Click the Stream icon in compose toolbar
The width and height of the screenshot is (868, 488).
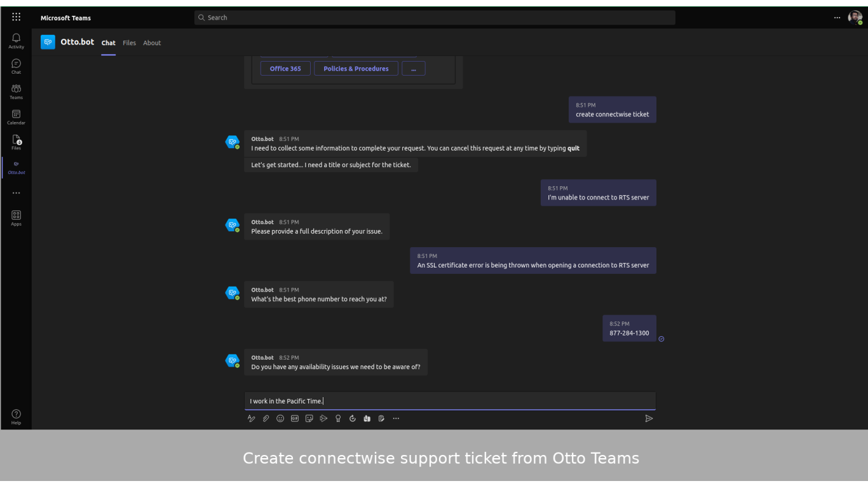pyautogui.click(x=323, y=418)
